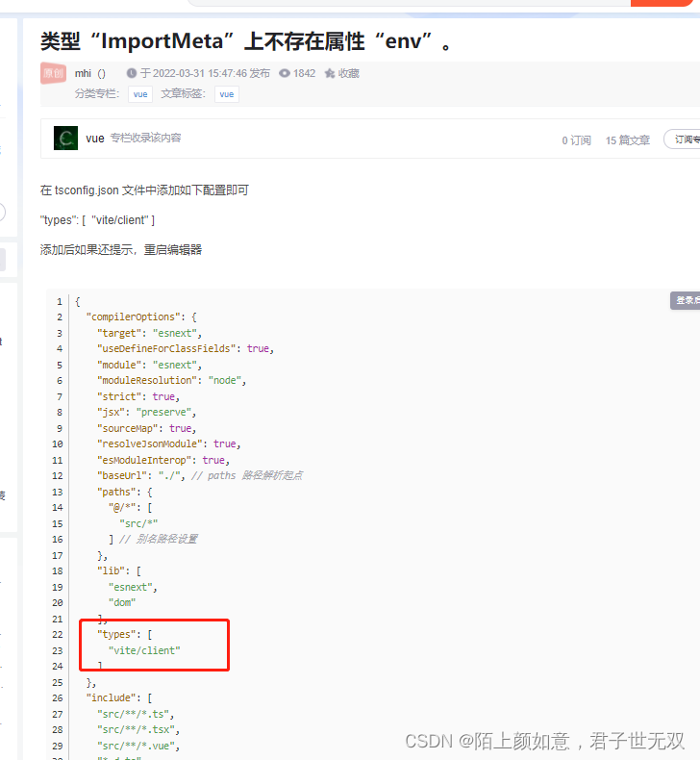The height and width of the screenshot is (760, 700).
Task: Click the clock icon before publish date
Action: (132, 73)
